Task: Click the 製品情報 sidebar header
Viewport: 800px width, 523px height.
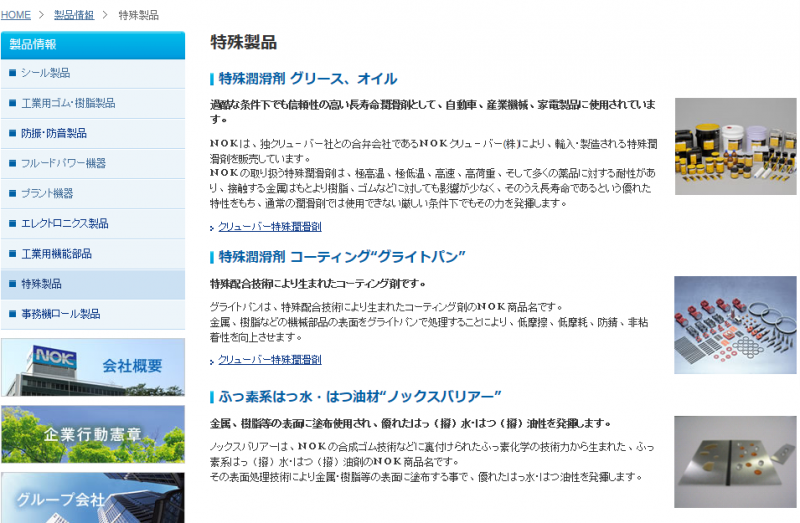Action: tap(93, 45)
